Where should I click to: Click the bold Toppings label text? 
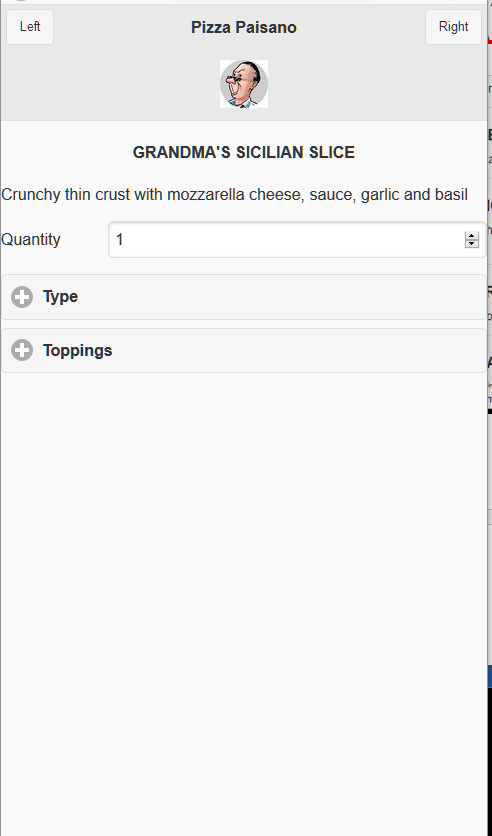coord(77,351)
